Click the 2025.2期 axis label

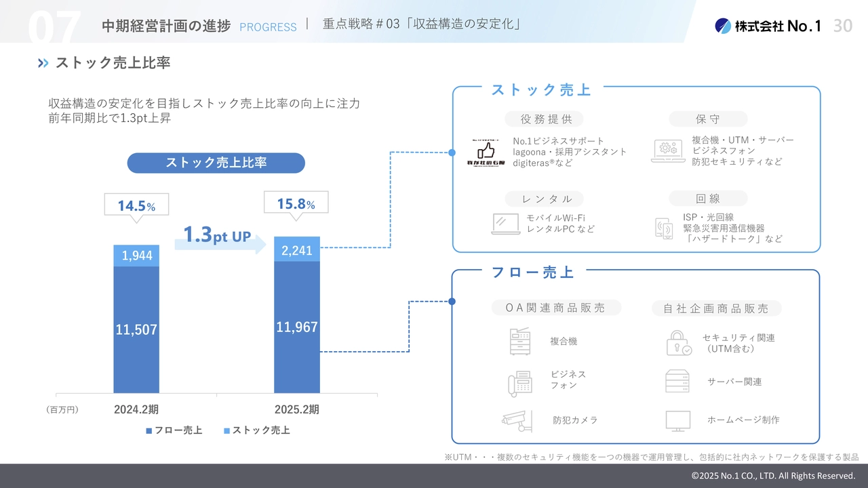297,409
